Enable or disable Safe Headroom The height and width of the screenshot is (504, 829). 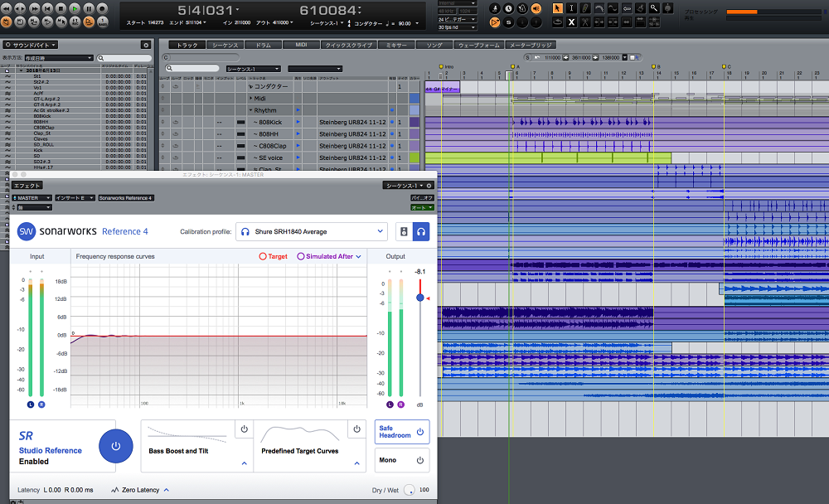(402, 432)
